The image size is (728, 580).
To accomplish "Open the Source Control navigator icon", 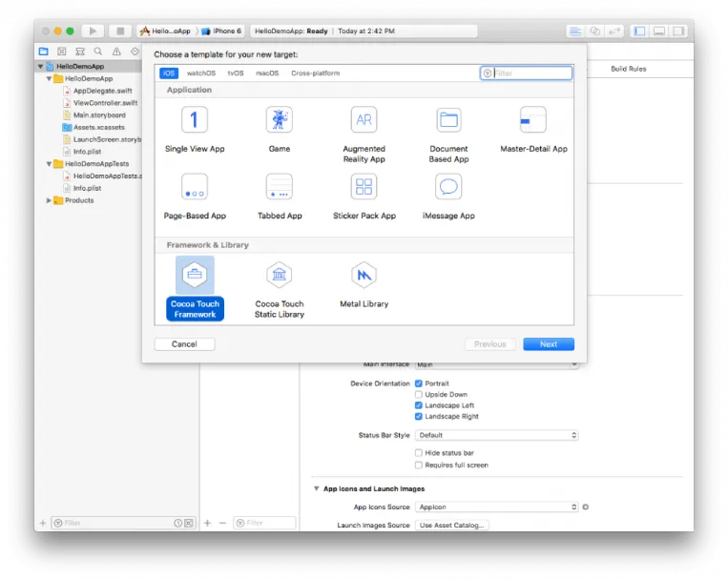I will (x=62, y=52).
